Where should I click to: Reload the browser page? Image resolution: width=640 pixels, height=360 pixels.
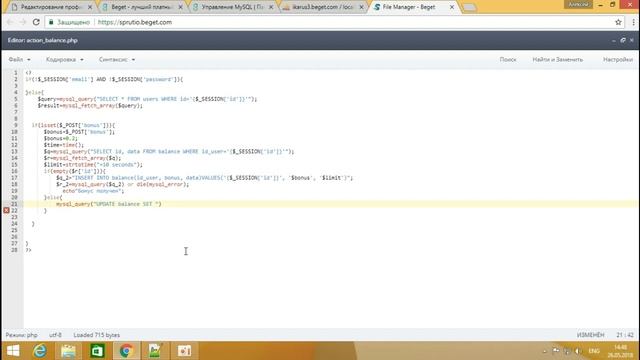(36, 22)
